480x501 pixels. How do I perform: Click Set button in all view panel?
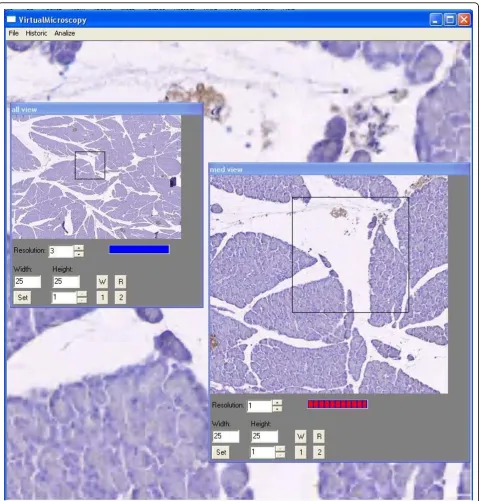[22, 297]
